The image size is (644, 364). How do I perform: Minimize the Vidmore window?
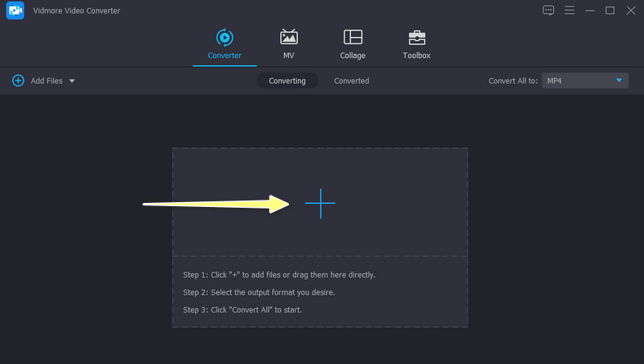590,10
